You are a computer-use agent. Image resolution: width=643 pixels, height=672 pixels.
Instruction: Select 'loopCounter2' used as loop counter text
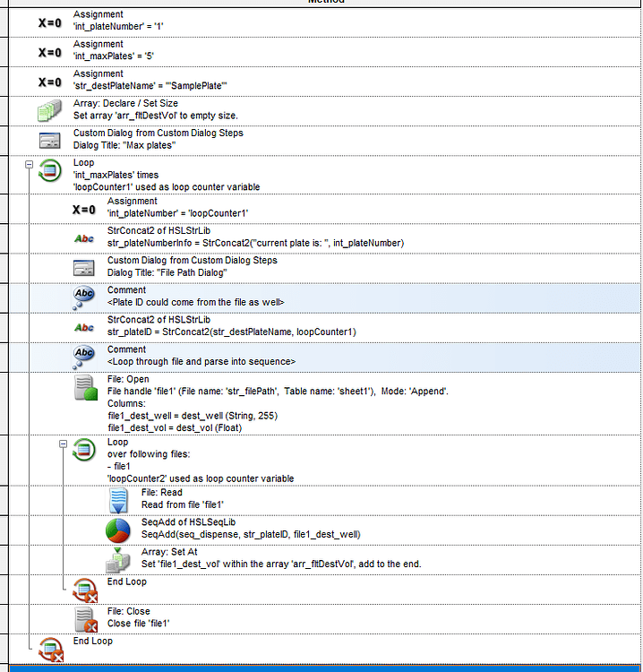201,478
